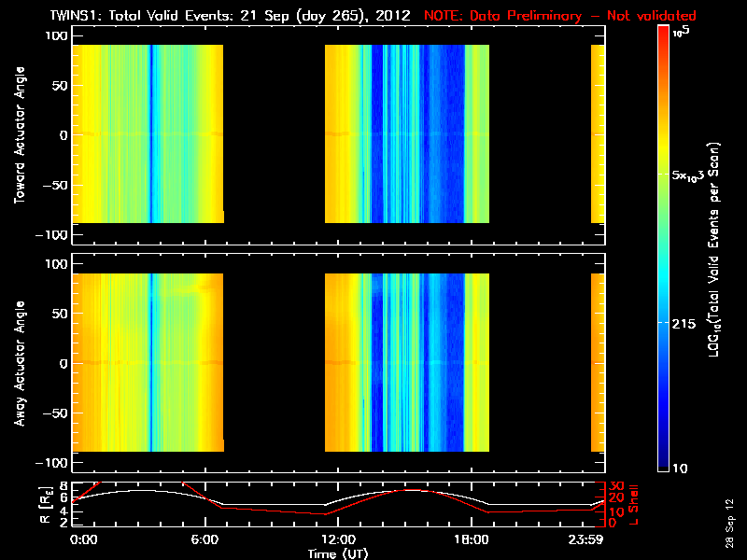Viewport: 747px width, 560px height.
Task: Click the 0 tick label on Toward panel
Action: 63,135
